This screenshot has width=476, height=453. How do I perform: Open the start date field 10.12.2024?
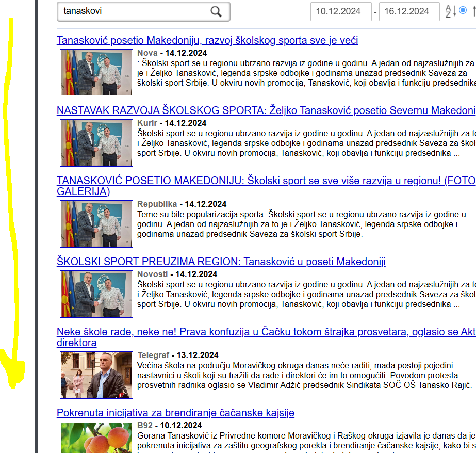tap(341, 11)
